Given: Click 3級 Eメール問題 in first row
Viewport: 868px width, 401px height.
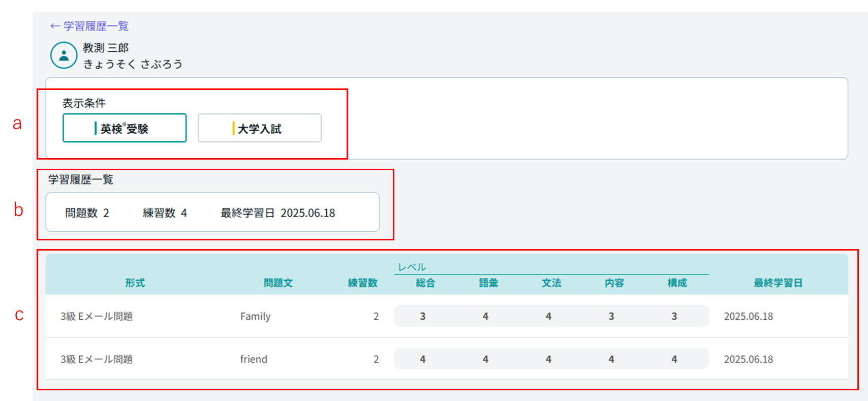Looking at the screenshot, I should [x=97, y=316].
